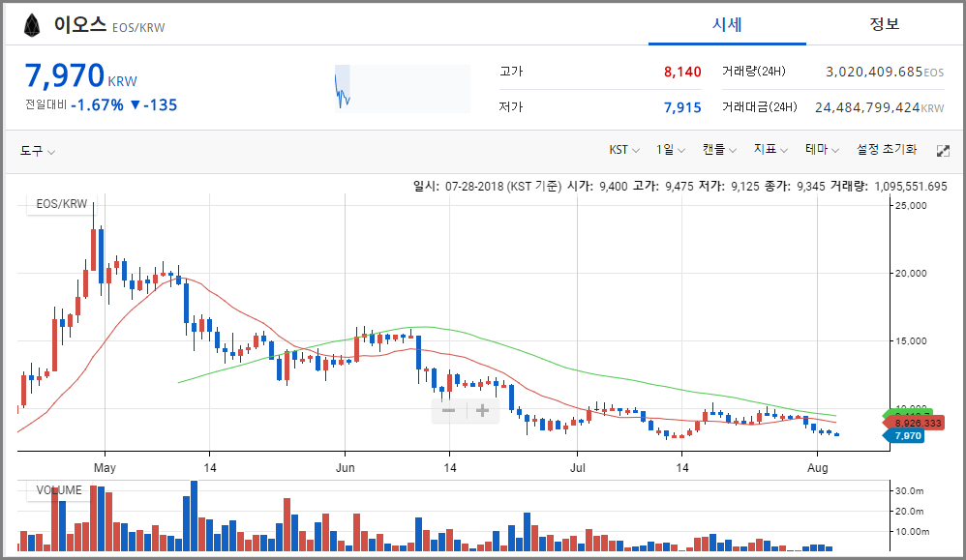Expand chart to fullscreen
Image resolution: width=966 pixels, height=560 pixels.
tap(943, 151)
